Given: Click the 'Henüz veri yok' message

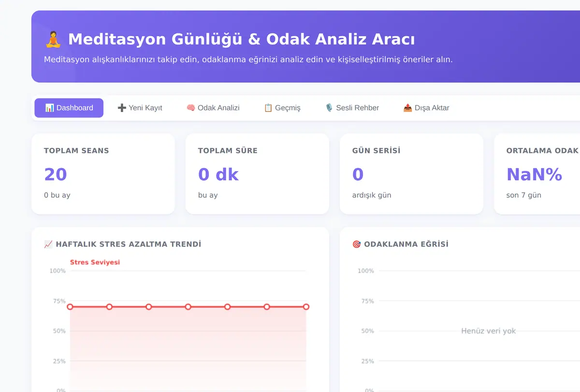Looking at the screenshot, I should click(489, 331).
